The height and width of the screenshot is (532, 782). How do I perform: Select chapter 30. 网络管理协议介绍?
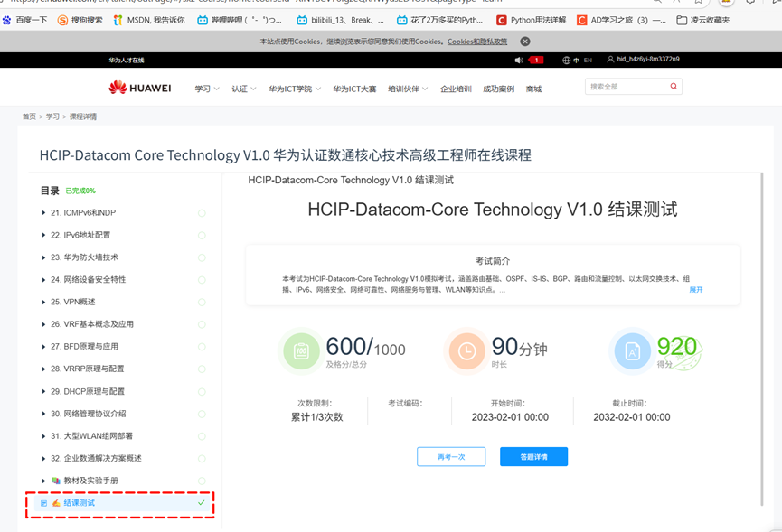(x=89, y=414)
